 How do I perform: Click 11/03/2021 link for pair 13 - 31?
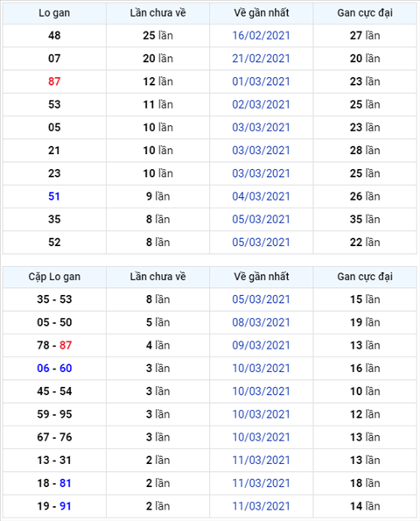pos(261,461)
